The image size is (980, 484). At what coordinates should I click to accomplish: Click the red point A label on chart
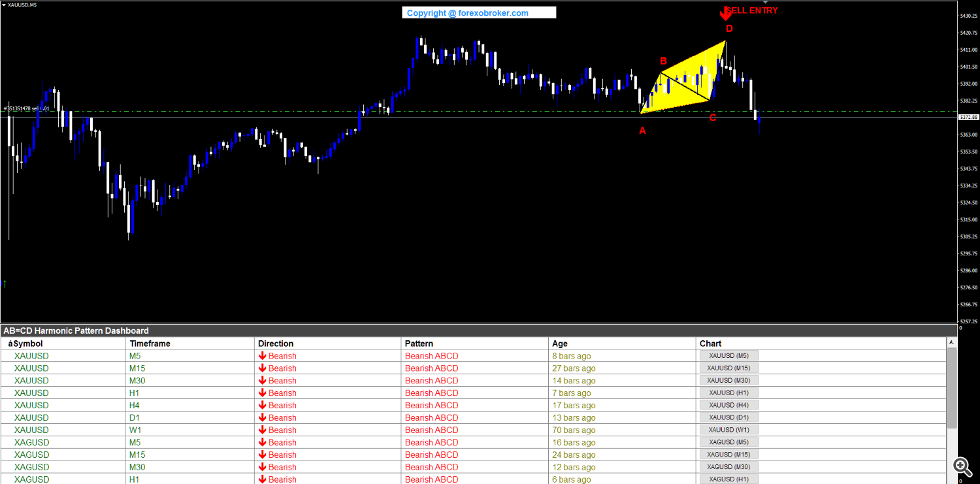click(642, 131)
